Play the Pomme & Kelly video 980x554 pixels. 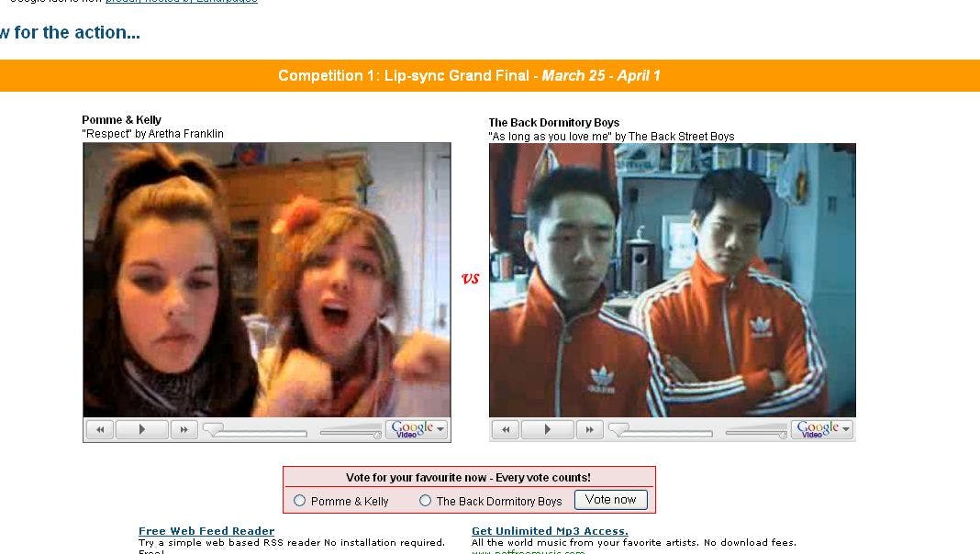pyautogui.click(x=142, y=429)
